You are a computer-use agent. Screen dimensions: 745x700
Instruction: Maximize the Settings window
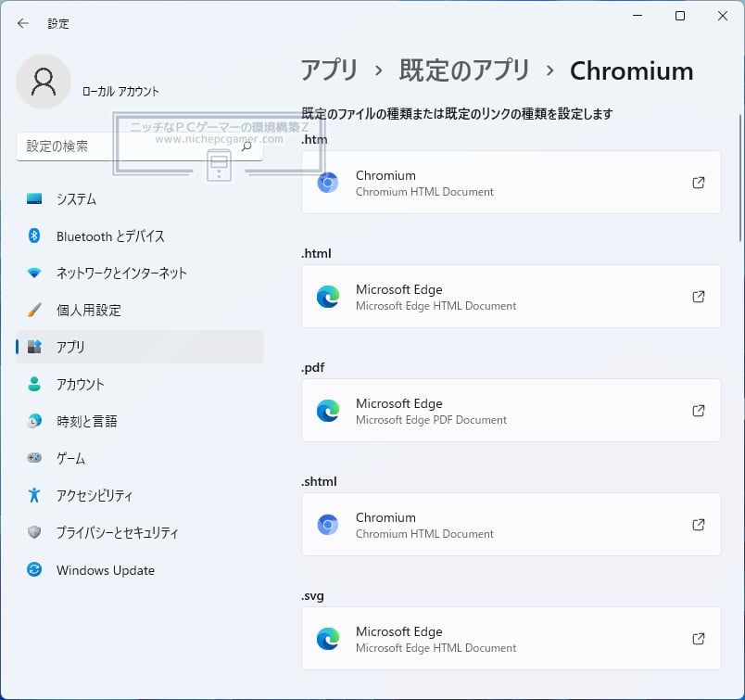pos(680,16)
